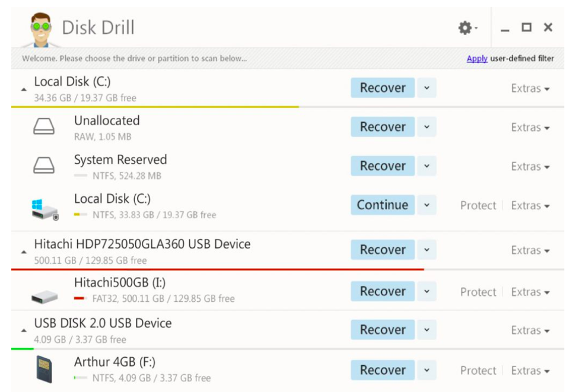Collapse the USB DISK 2.0 USB Device group
The width and height of the screenshot is (566, 392).
[x=24, y=330]
